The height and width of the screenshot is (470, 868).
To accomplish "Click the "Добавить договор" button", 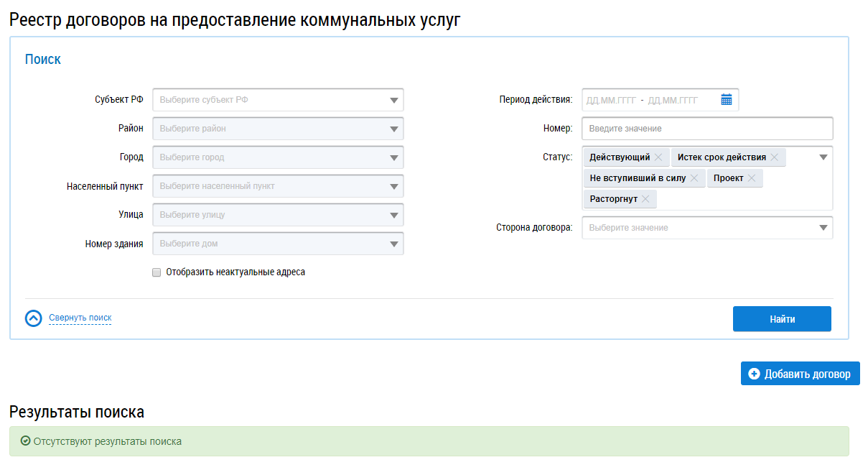I will [x=801, y=374].
